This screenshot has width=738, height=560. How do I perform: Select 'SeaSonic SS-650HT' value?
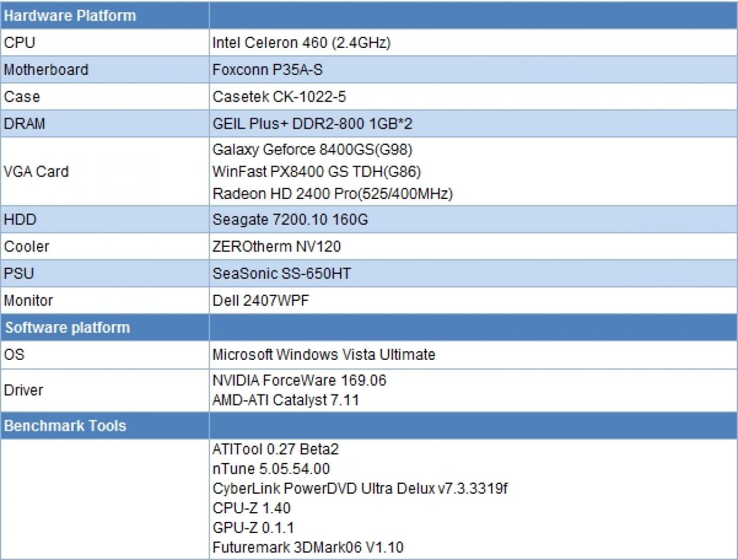pyautogui.click(x=281, y=273)
